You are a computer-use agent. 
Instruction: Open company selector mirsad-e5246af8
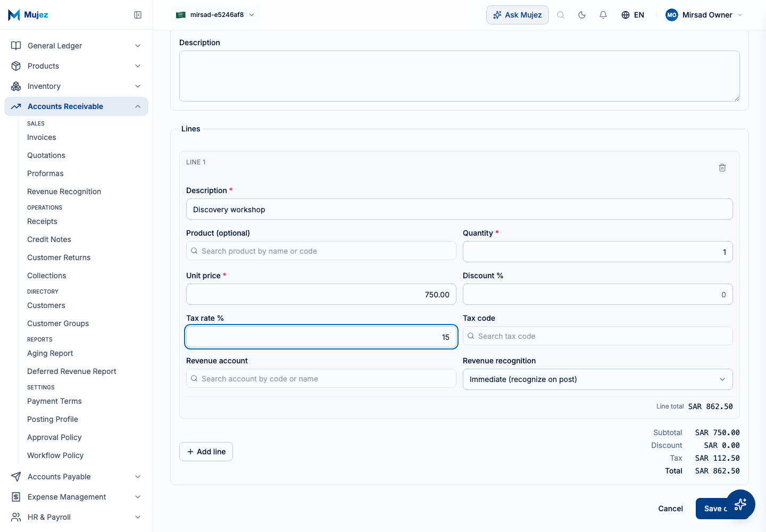click(215, 15)
